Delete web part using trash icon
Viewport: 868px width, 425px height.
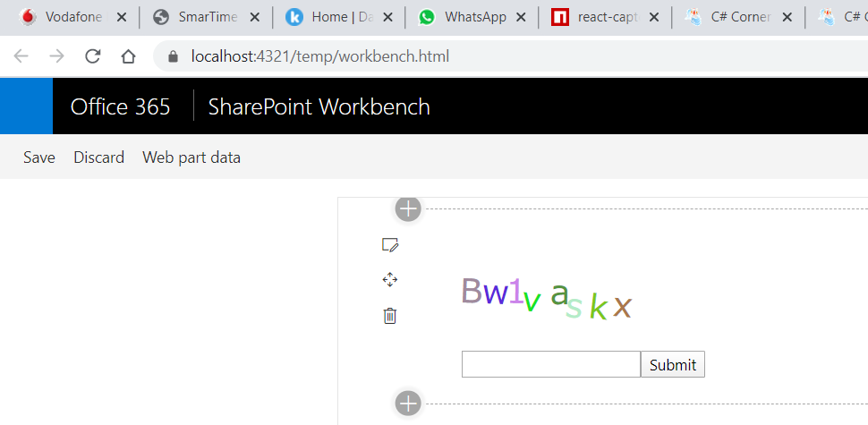coord(390,316)
